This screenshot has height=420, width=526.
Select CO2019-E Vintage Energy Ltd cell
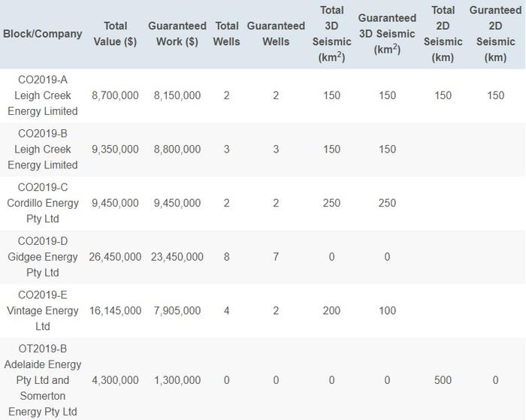point(47,311)
